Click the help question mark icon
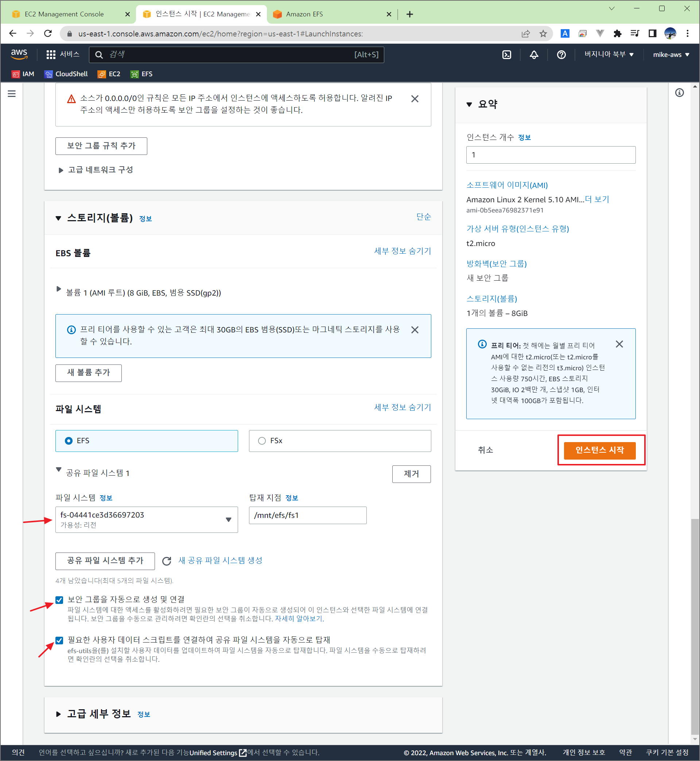700x761 pixels. (x=561, y=55)
